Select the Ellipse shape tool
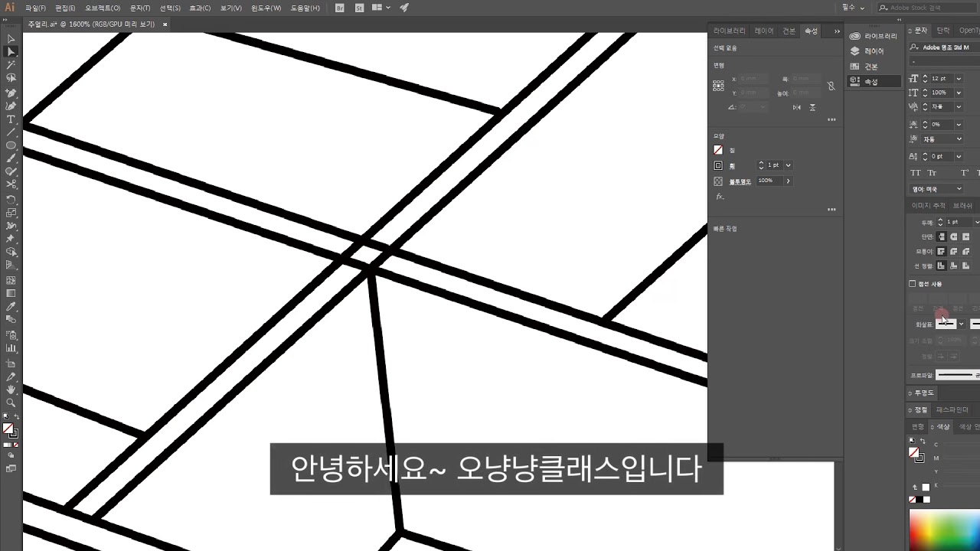Image resolution: width=980 pixels, height=551 pixels. coord(11,145)
